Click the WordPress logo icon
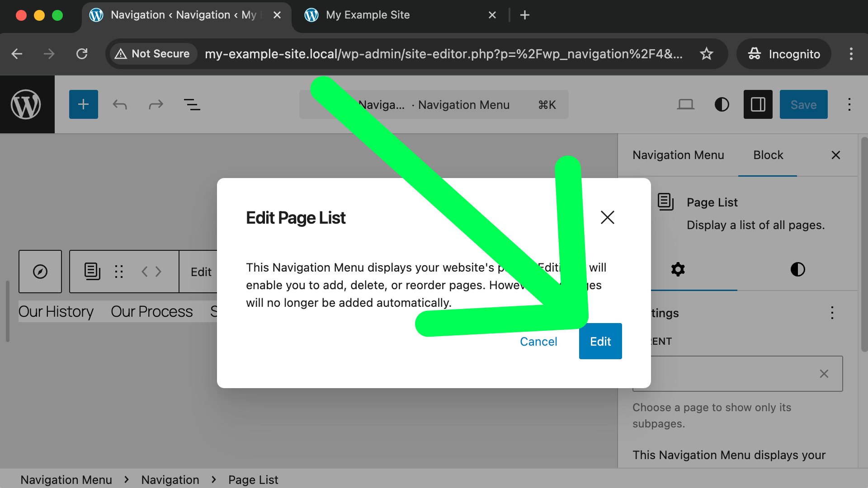Screen dimensions: 868x488 click(x=26, y=104)
